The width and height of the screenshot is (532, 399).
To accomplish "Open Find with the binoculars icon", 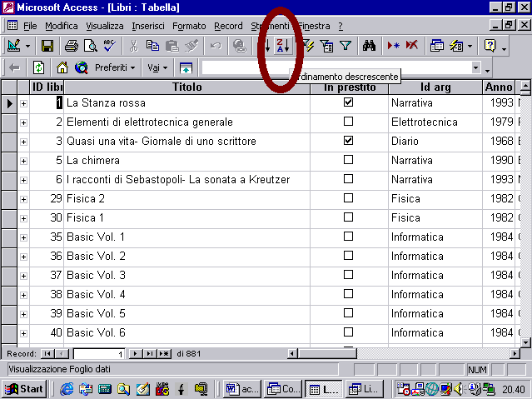I will point(369,46).
